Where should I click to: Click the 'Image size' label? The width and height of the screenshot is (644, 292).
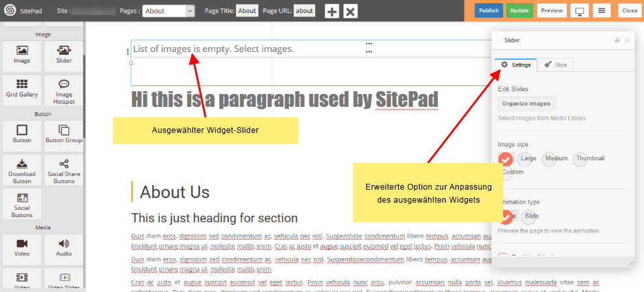(x=513, y=144)
